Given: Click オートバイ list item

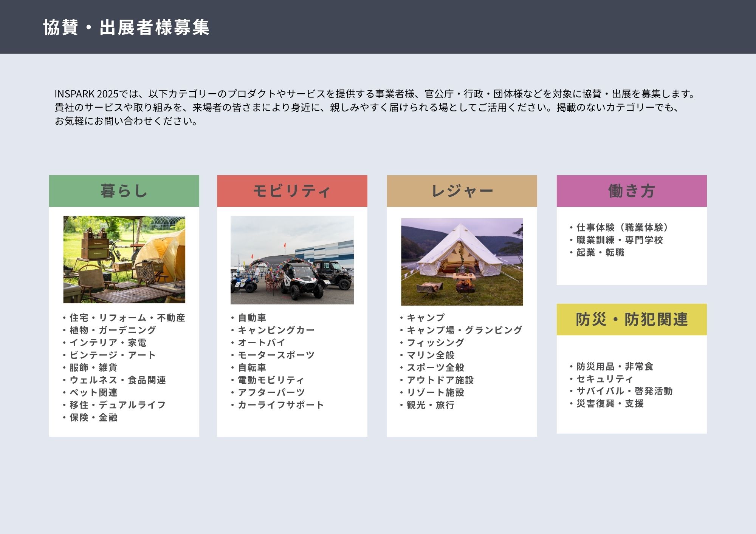Looking at the screenshot, I should [x=258, y=343].
